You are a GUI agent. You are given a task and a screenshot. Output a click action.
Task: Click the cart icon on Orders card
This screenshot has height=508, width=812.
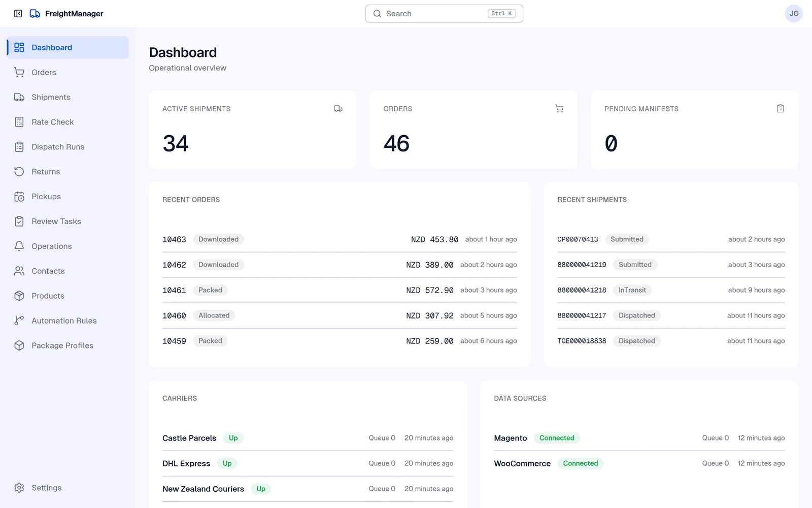(559, 108)
